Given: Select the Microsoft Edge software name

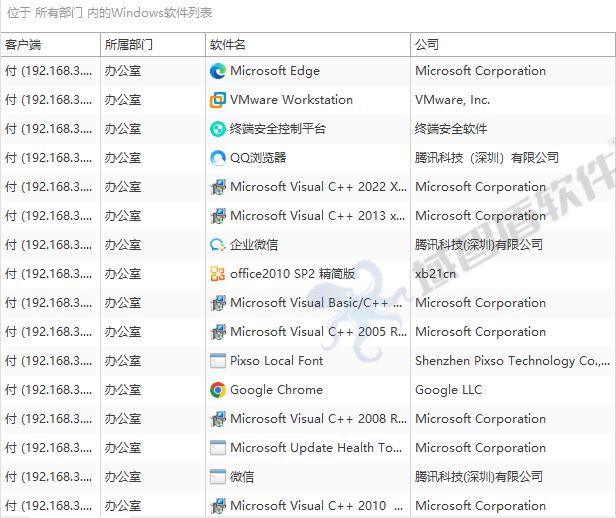Looking at the screenshot, I should [275, 71].
